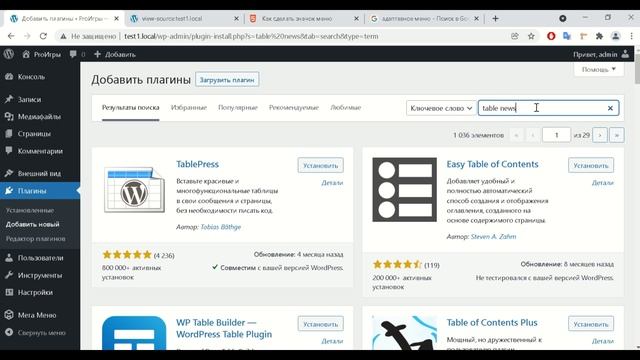Image resolution: width=640 pixels, height=360 pixels.
Task: Open the translate extension icon
Action: click(x=567, y=36)
